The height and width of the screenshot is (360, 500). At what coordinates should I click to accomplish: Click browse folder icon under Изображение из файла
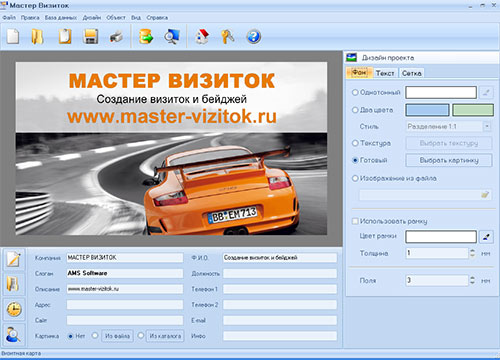click(x=485, y=194)
